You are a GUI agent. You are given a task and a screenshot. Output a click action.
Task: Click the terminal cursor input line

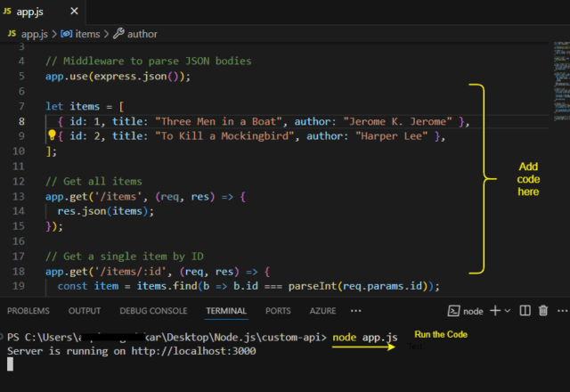click(10, 364)
